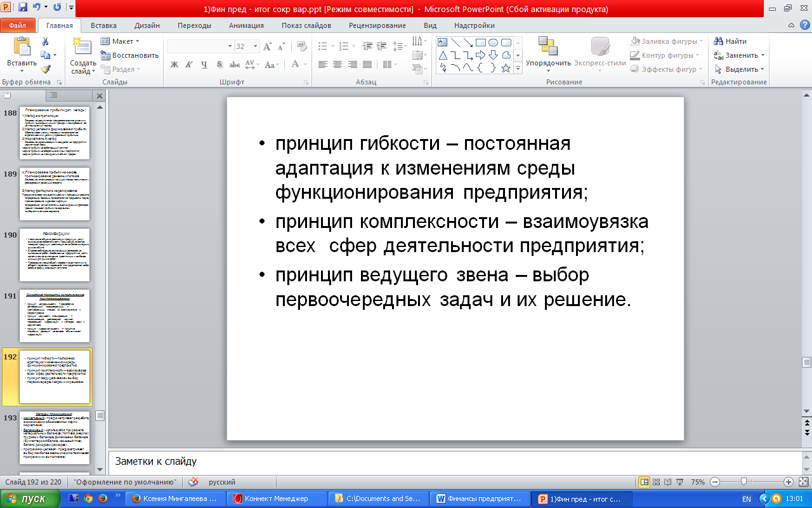812x508 pixels.
Task: Toggle Bold (Ж) formatting
Action: pos(174,64)
